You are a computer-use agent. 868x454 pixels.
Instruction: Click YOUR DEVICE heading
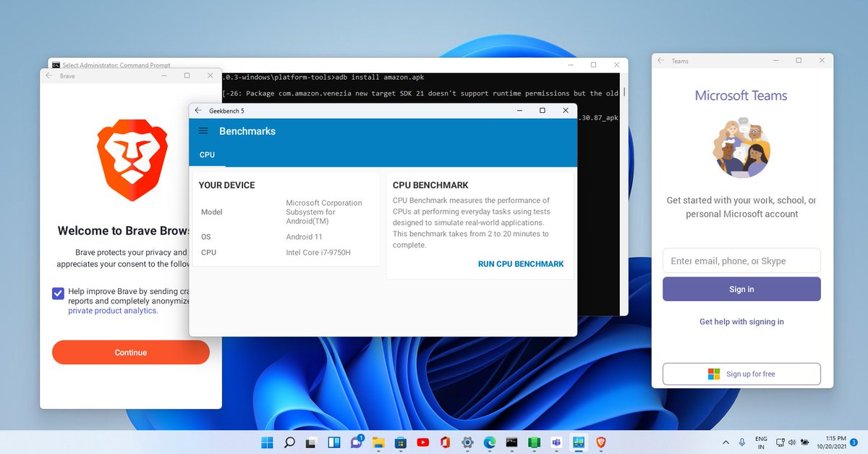226,185
